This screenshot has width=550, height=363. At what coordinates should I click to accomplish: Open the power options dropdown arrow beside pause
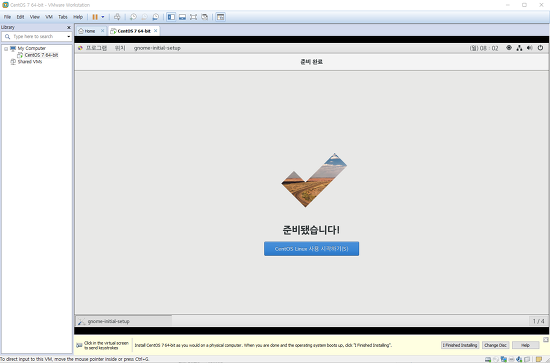[103, 17]
